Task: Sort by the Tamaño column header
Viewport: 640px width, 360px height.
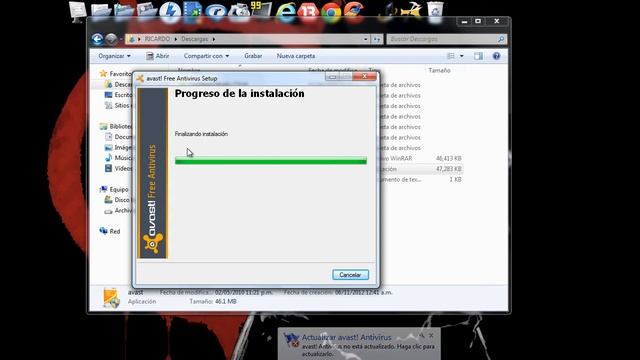Action: pyautogui.click(x=439, y=71)
